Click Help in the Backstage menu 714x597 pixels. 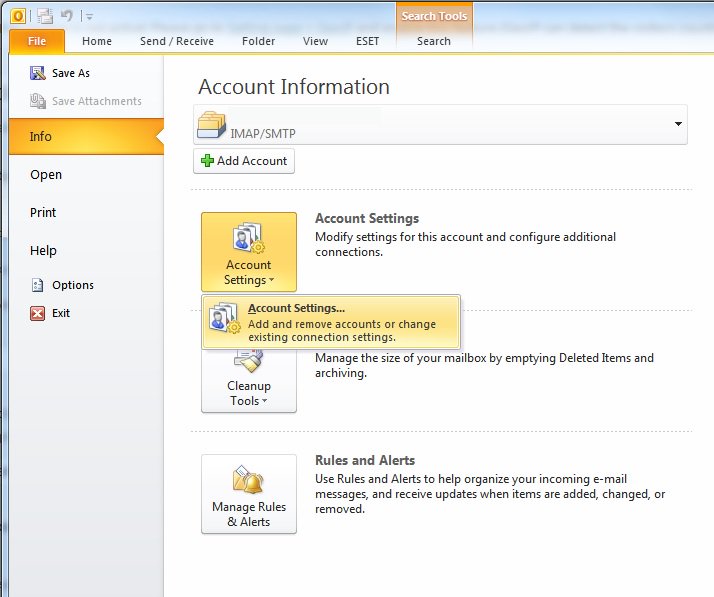43,251
